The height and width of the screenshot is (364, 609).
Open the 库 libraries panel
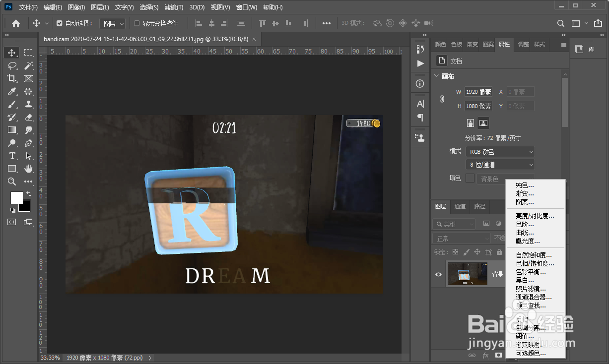(585, 49)
